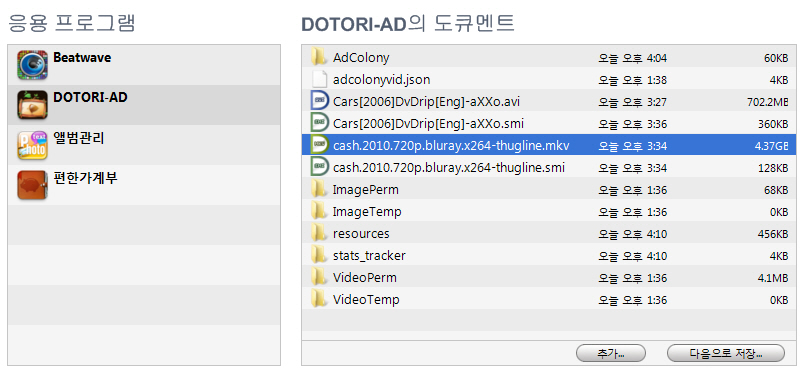Click the 4.37GB size value
The height and width of the screenshot is (370, 802).
[771, 146]
